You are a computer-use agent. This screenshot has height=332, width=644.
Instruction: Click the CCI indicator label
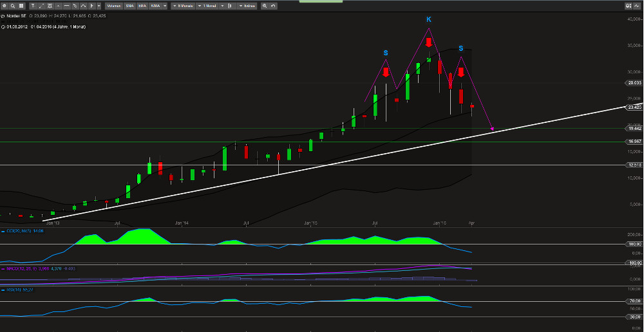coord(20,231)
